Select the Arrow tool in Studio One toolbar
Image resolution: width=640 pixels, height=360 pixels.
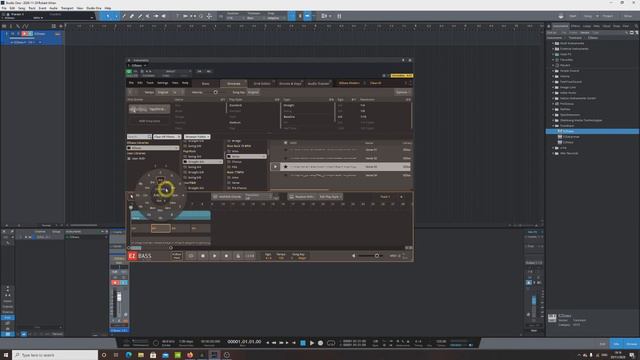(107, 16)
